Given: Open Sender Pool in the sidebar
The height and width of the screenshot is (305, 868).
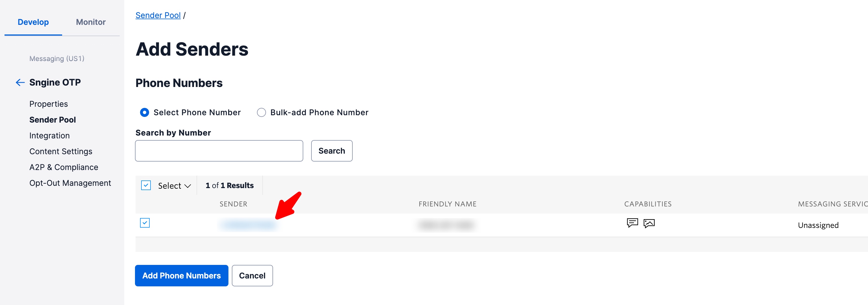Looking at the screenshot, I should click(53, 120).
